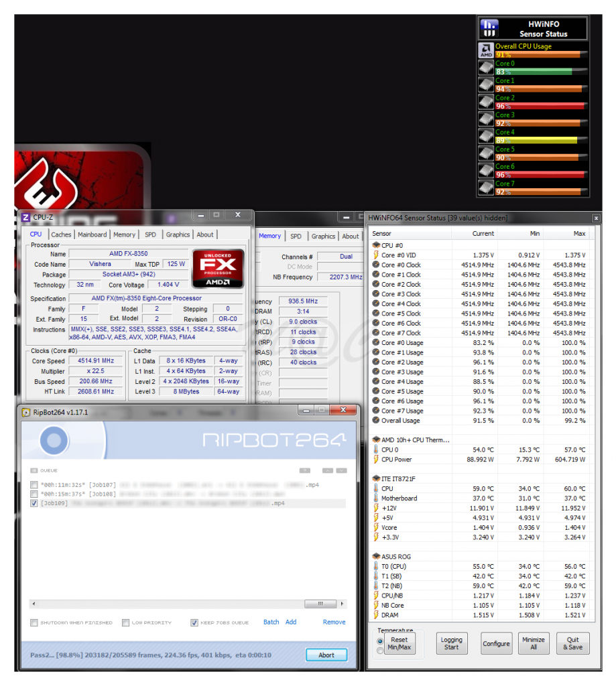Image resolution: width=616 pixels, height=686 pixels.
Task: Uncheck the Job109 queue entry
Action: click(x=33, y=502)
